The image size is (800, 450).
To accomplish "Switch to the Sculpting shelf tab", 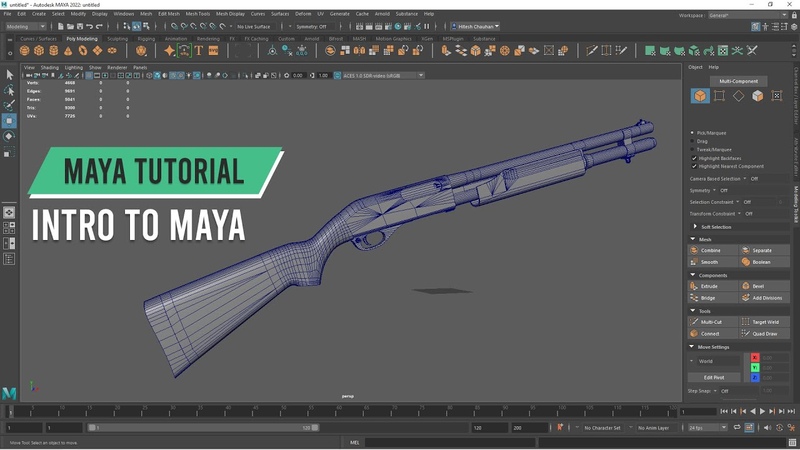I will point(117,39).
